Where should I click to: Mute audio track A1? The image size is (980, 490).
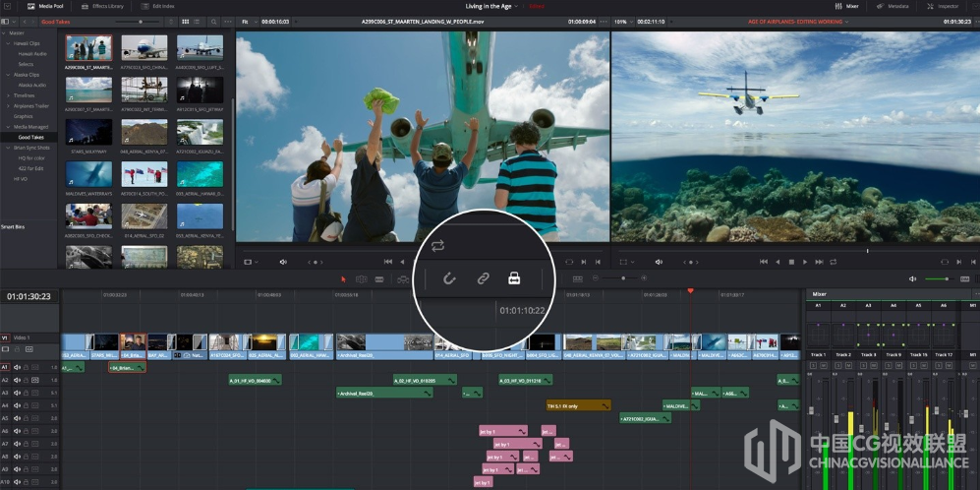point(18,367)
